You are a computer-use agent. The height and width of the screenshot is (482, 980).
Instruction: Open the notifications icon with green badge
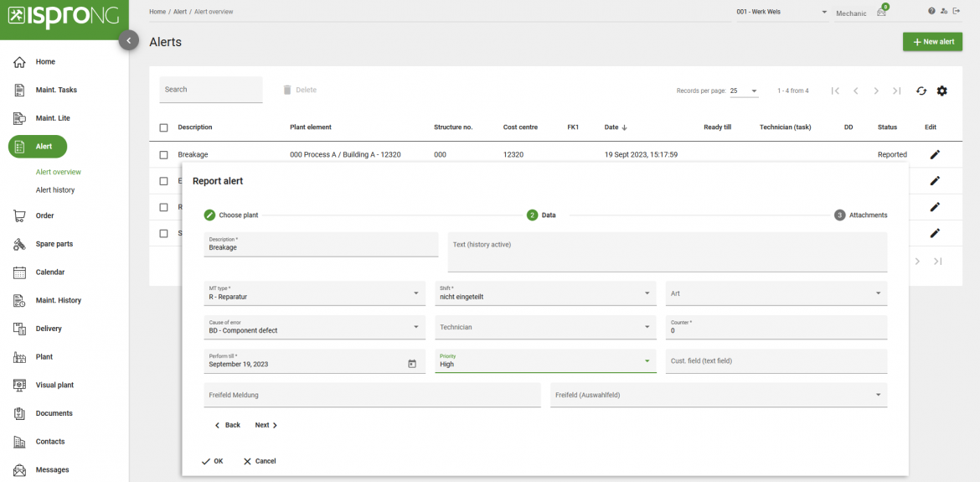click(881, 12)
